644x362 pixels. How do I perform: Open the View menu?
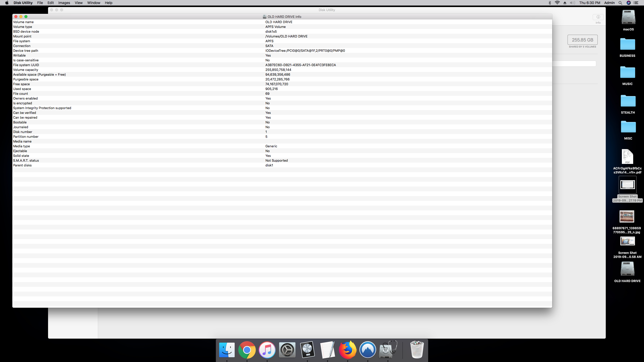click(x=78, y=3)
